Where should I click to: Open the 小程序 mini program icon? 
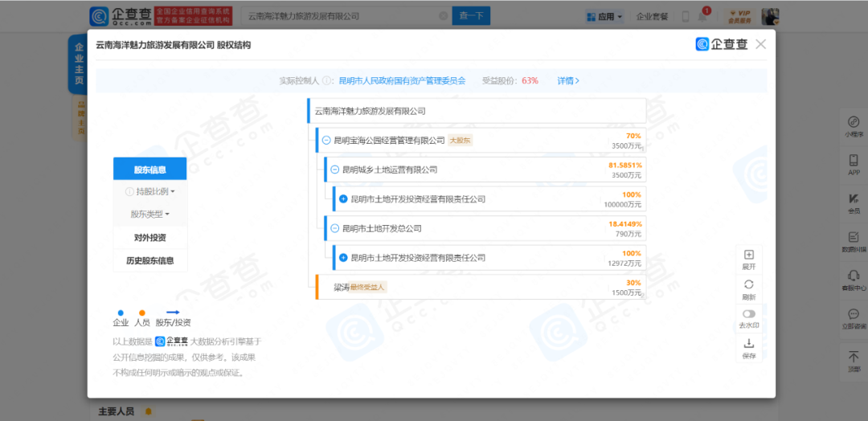point(853,122)
